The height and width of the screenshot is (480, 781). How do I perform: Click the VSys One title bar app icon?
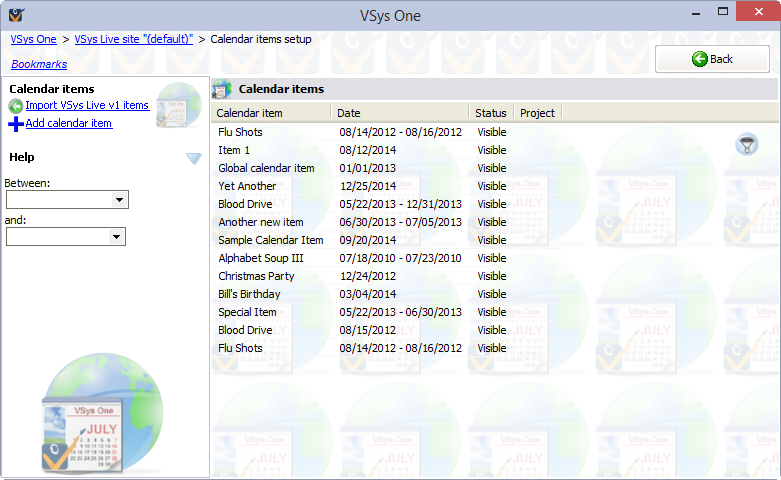tap(15, 15)
